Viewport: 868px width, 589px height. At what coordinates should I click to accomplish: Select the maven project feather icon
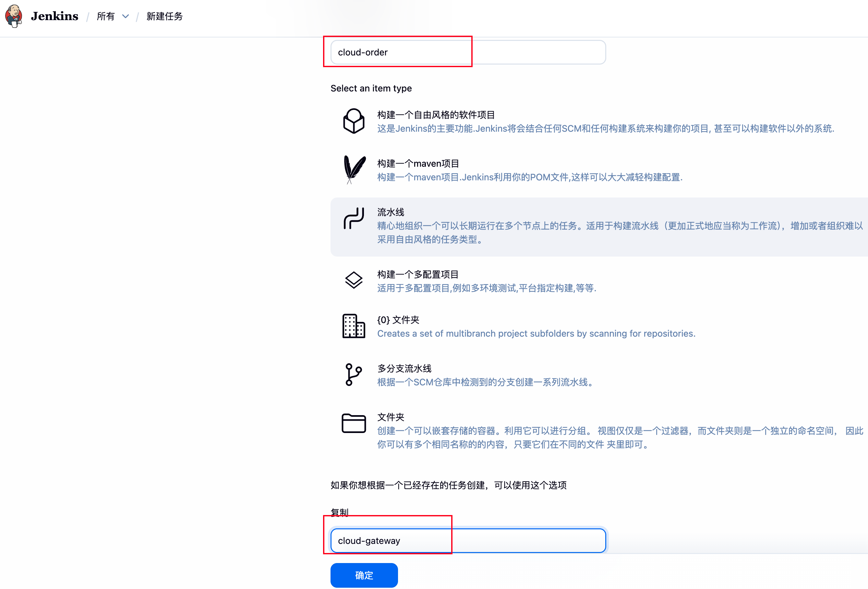(x=353, y=170)
